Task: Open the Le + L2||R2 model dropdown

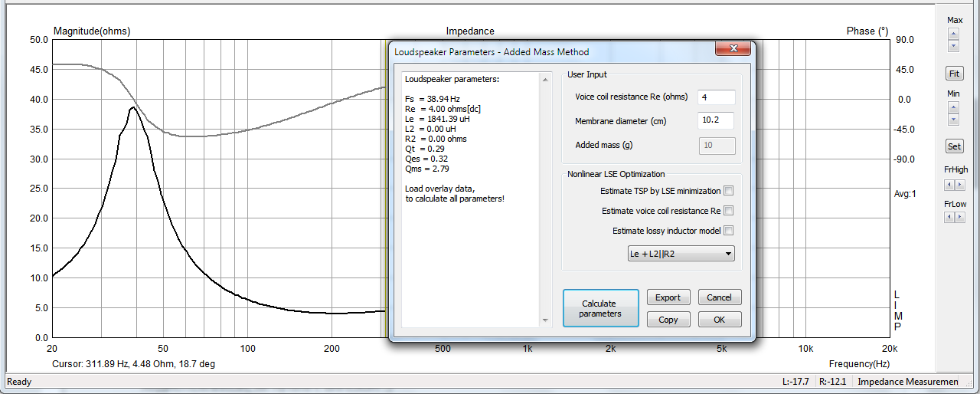Action: tap(681, 254)
